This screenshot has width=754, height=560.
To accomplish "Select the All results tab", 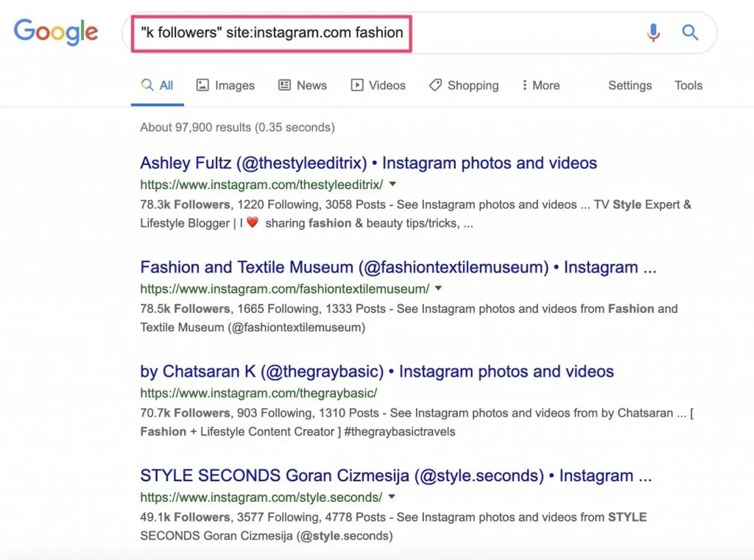I will click(158, 85).
